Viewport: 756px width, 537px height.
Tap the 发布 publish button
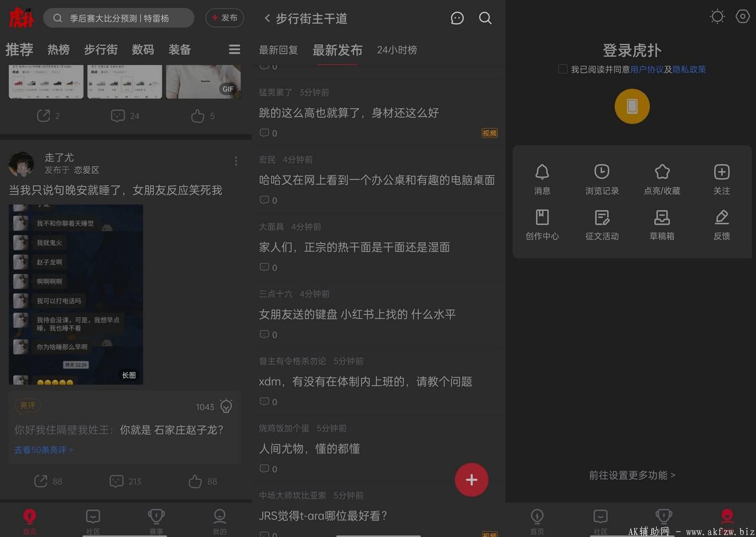coord(225,18)
